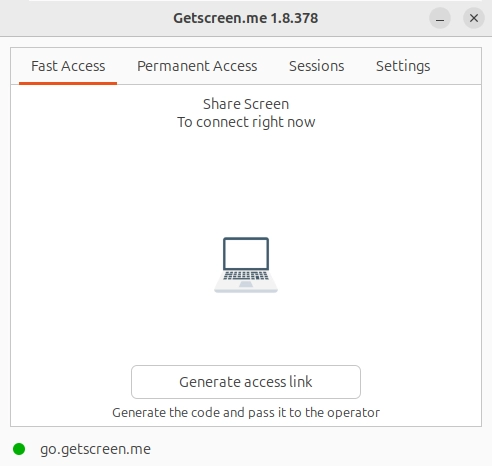
Task: Open the Sessions tab
Action: coord(316,66)
